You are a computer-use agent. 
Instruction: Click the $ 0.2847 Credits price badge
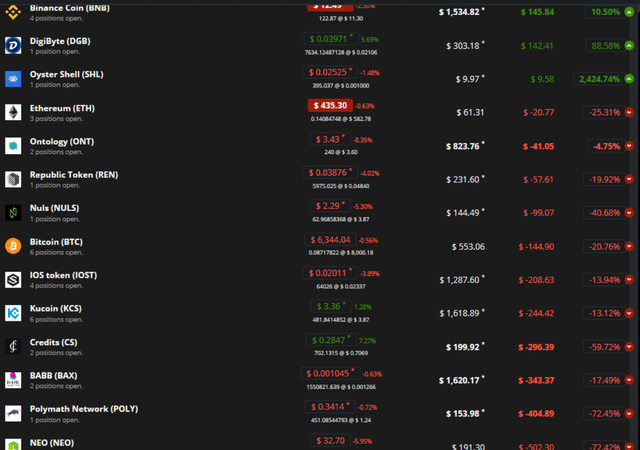(x=331, y=340)
